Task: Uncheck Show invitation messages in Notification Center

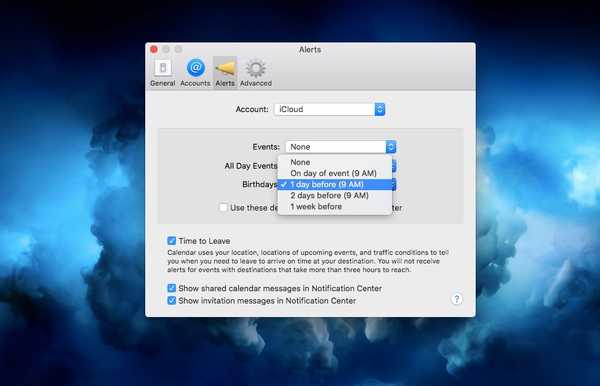Action: point(172,300)
